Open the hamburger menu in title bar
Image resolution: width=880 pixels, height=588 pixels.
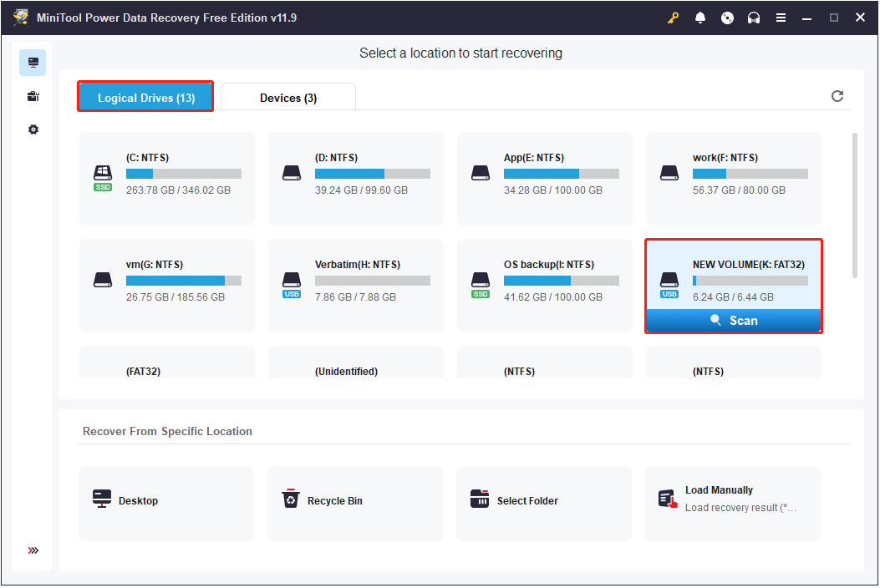tap(781, 18)
